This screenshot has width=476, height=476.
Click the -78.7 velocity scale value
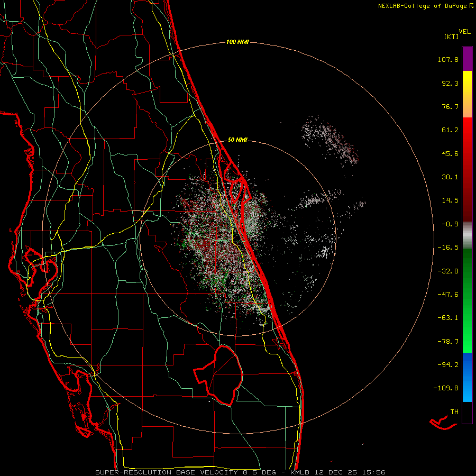(x=448, y=342)
